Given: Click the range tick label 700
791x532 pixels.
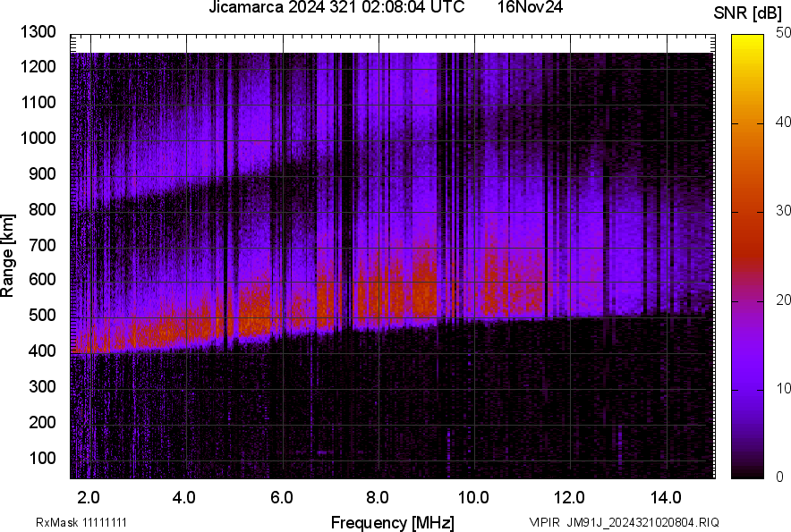Looking at the screenshot, I should [42, 246].
